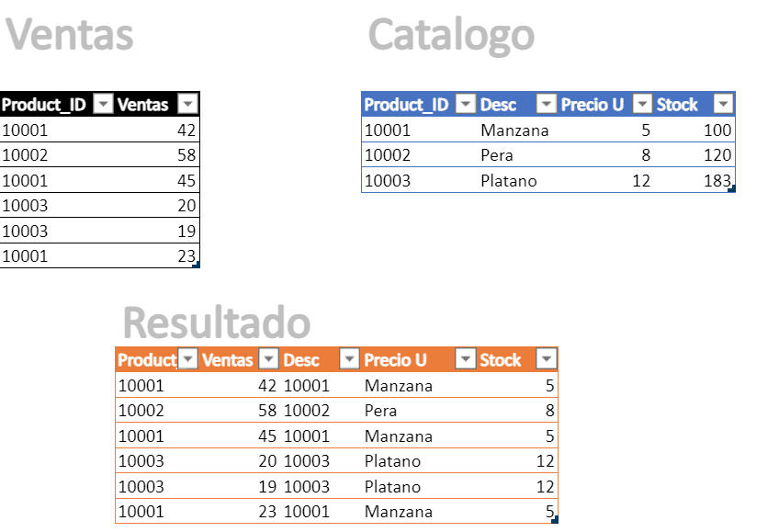Open the Desc filter in the orange Resultado table
Screen dimensions: 779x532
click(x=349, y=358)
